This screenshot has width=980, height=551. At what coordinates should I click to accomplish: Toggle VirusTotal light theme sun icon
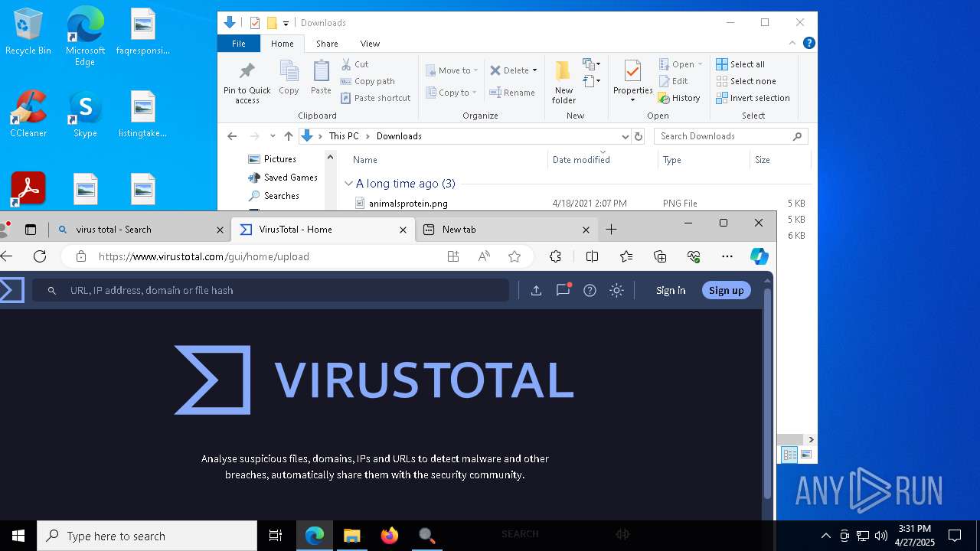616,290
